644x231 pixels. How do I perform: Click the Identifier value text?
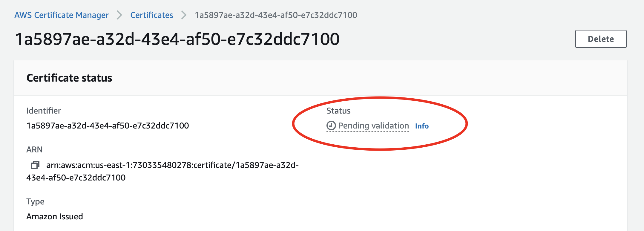point(108,126)
